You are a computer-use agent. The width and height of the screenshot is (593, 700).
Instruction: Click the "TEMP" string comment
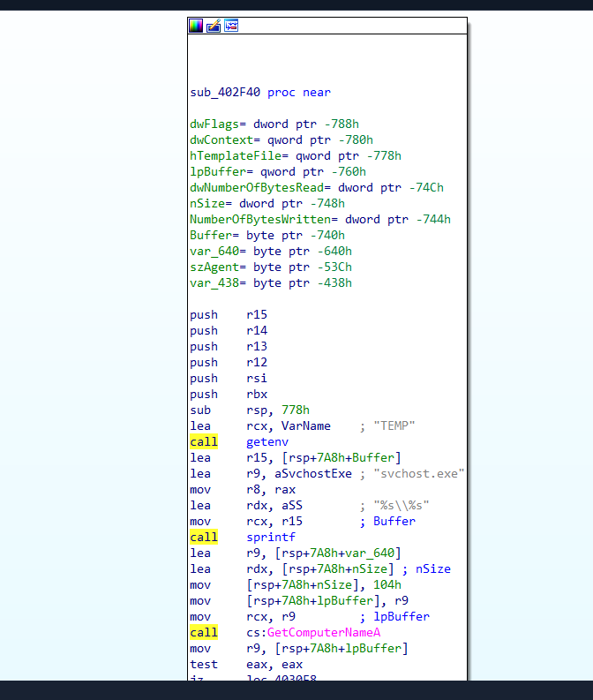[x=394, y=425]
